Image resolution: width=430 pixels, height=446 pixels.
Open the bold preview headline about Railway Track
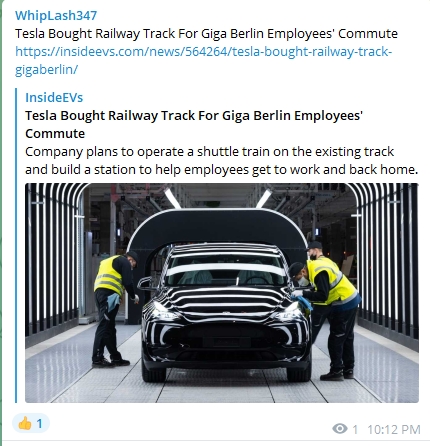point(194,124)
